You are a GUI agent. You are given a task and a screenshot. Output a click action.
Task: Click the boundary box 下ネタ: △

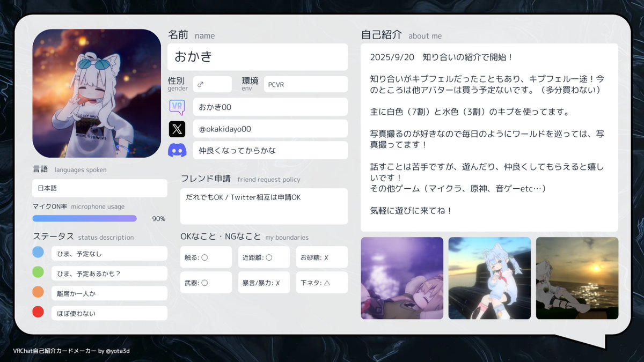coord(322,282)
